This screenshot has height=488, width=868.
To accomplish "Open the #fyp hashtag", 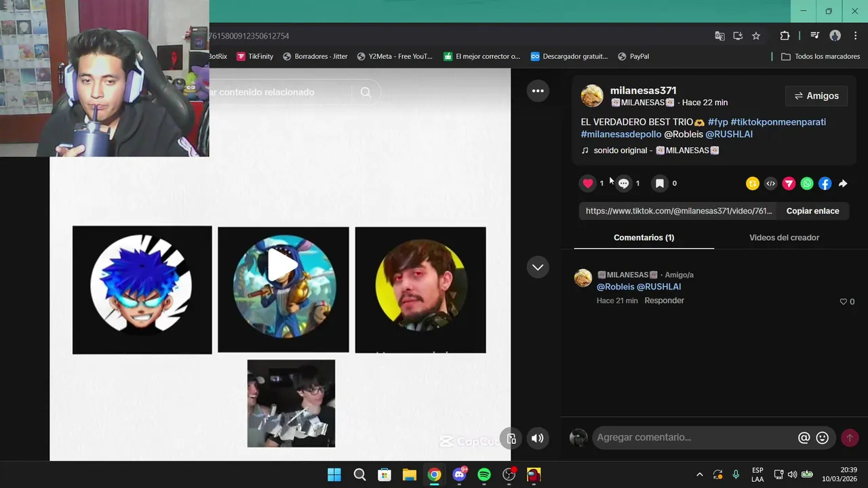I will pos(717,122).
